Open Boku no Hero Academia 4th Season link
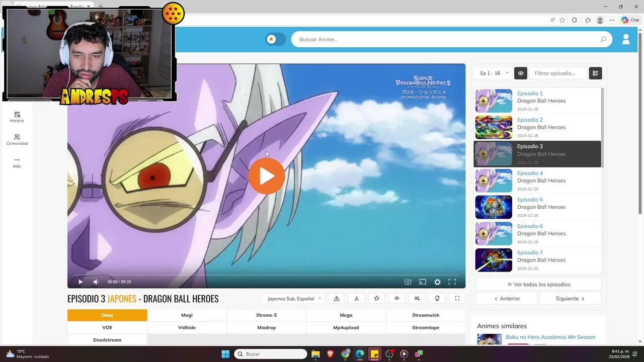Viewport: 644px width, 362px height. [550, 337]
